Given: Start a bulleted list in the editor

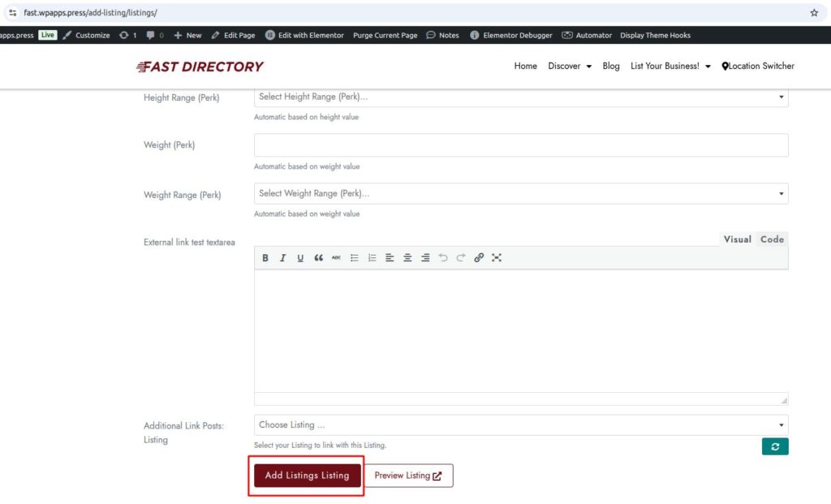Looking at the screenshot, I should coord(354,258).
